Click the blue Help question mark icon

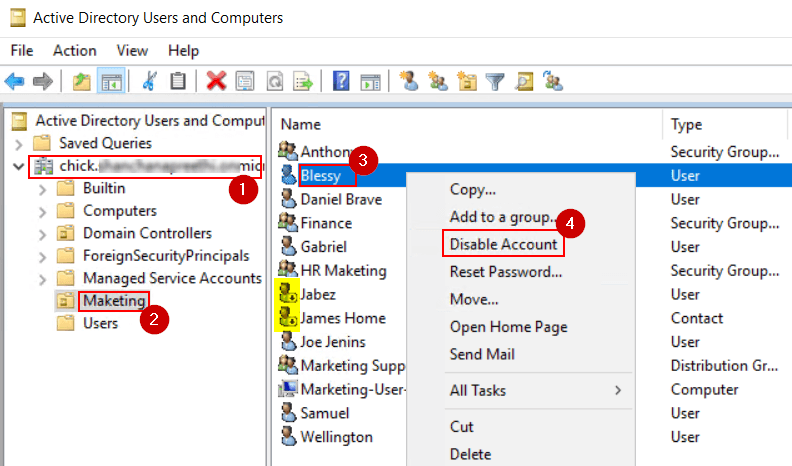pos(341,82)
